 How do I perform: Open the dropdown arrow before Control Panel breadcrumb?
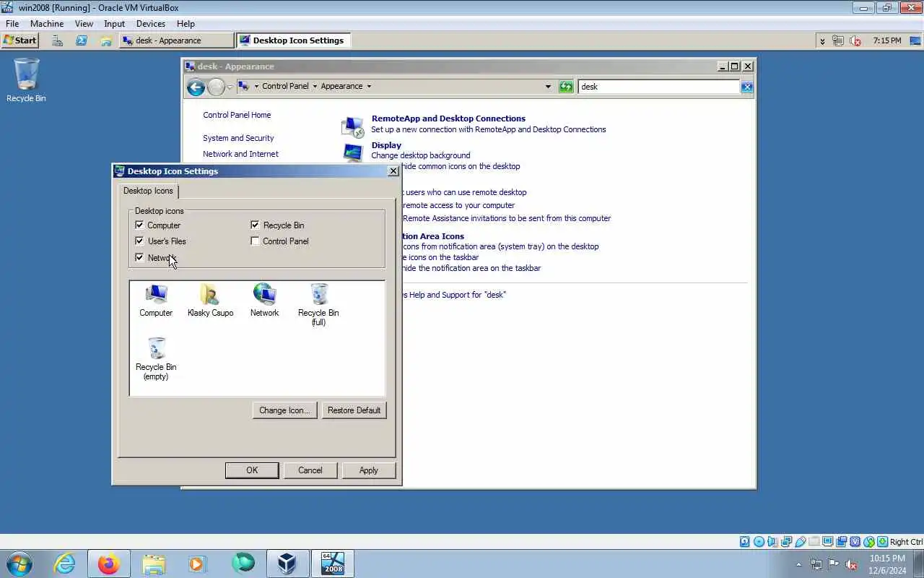(256, 87)
